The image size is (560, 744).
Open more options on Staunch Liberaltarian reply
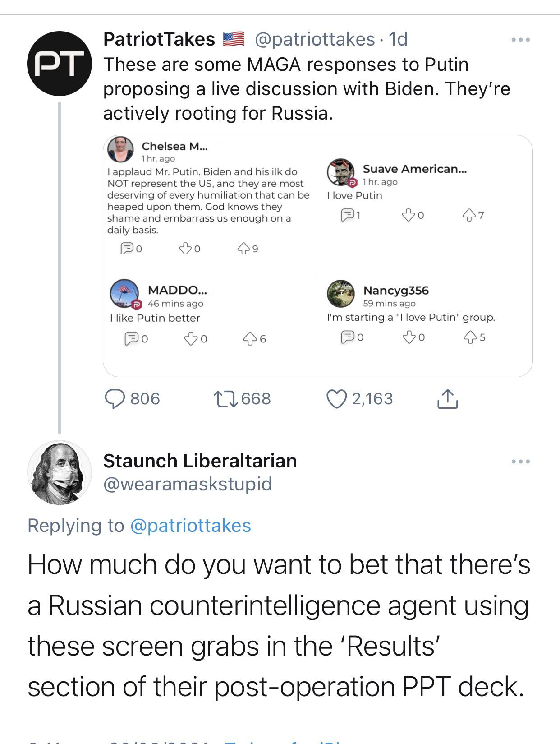tap(520, 462)
